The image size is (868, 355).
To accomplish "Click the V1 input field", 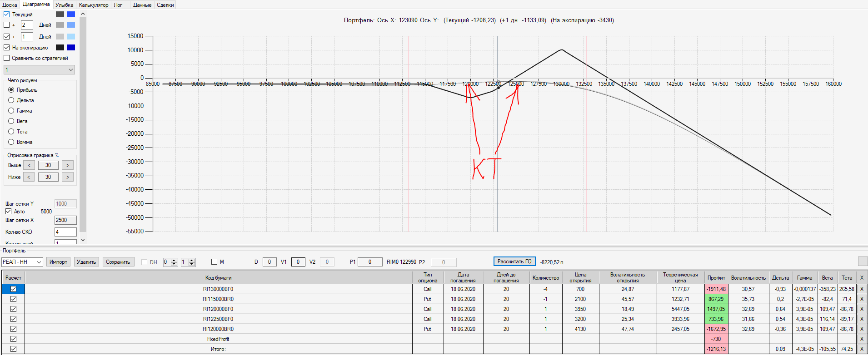I will pyautogui.click(x=298, y=262).
